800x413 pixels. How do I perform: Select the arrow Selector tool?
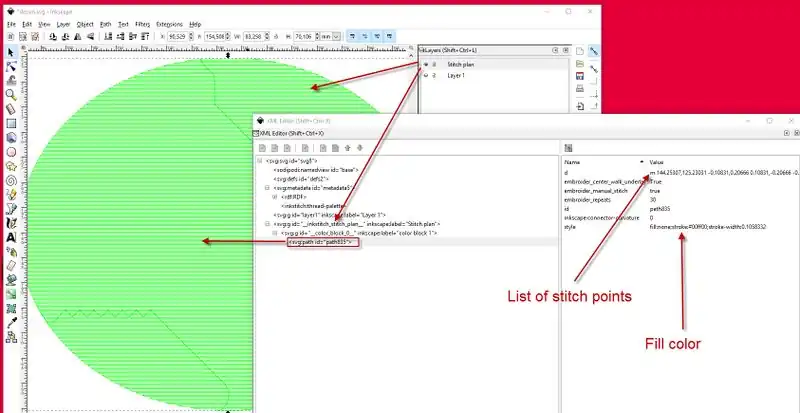(11, 52)
